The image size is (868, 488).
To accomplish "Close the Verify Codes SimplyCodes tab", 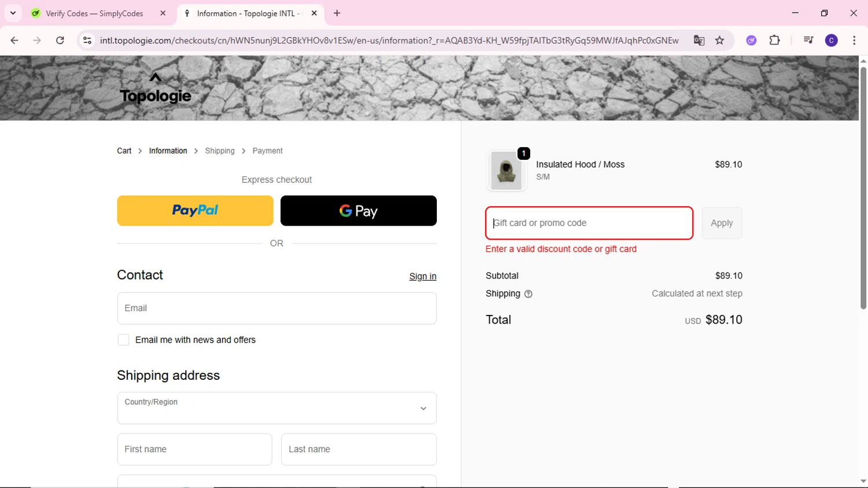I will pos(163,13).
